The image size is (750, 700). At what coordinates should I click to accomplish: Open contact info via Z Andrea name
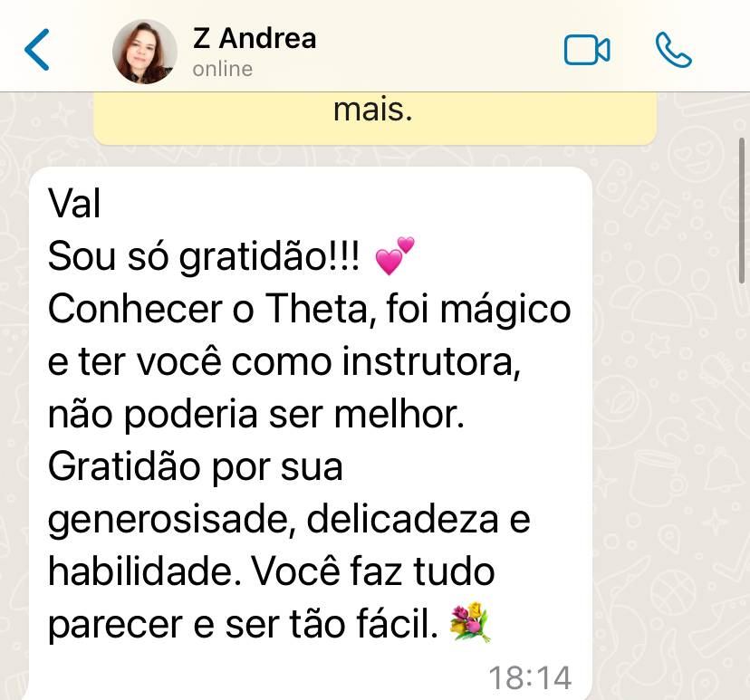(255, 38)
